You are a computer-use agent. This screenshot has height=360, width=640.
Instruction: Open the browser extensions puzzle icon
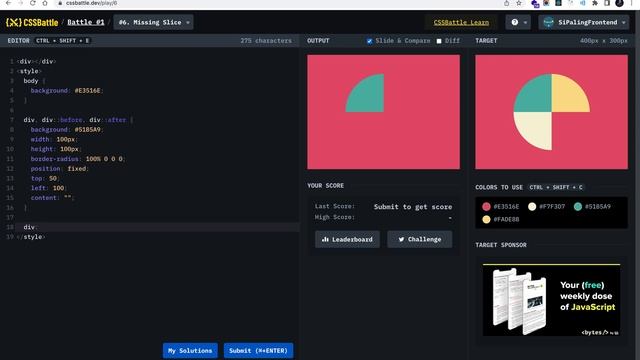tap(595, 3)
